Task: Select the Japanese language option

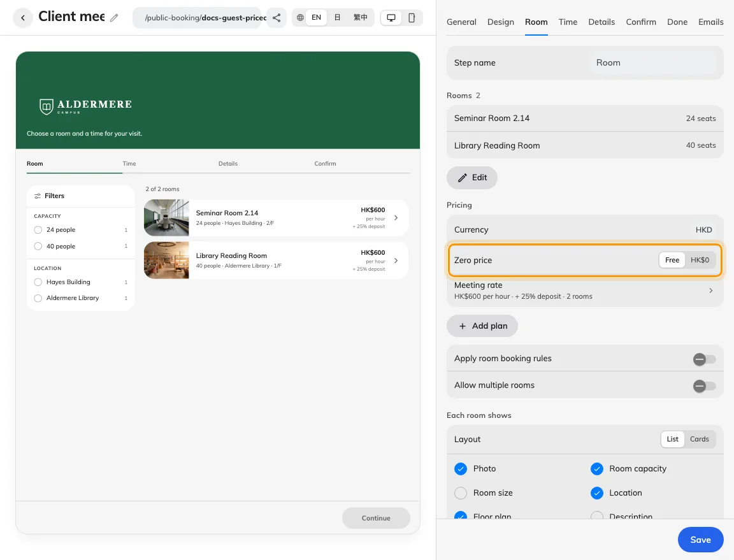Action: pos(337,18)
